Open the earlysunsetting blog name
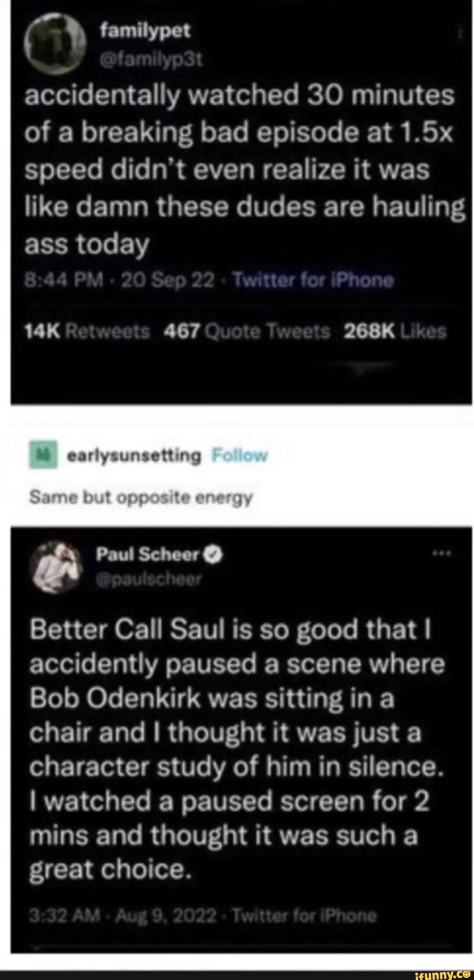The image size is (474, 980). coord(133,456)
